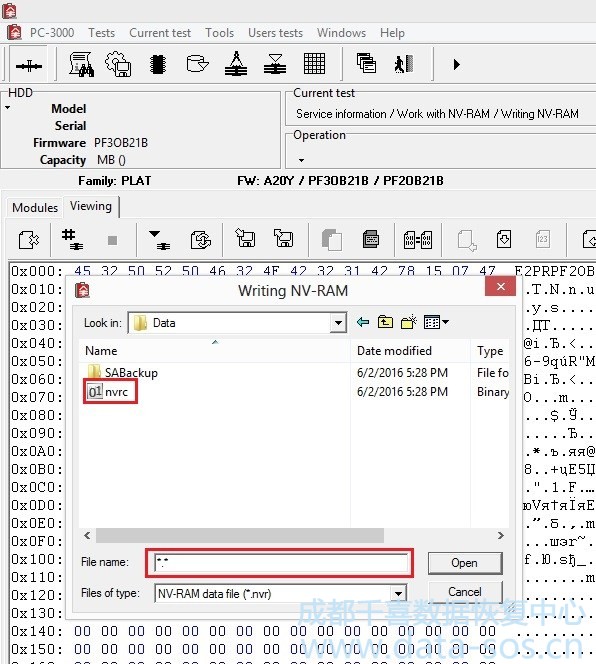Click the arrow down to disk icon

click(x=160, y=240)
